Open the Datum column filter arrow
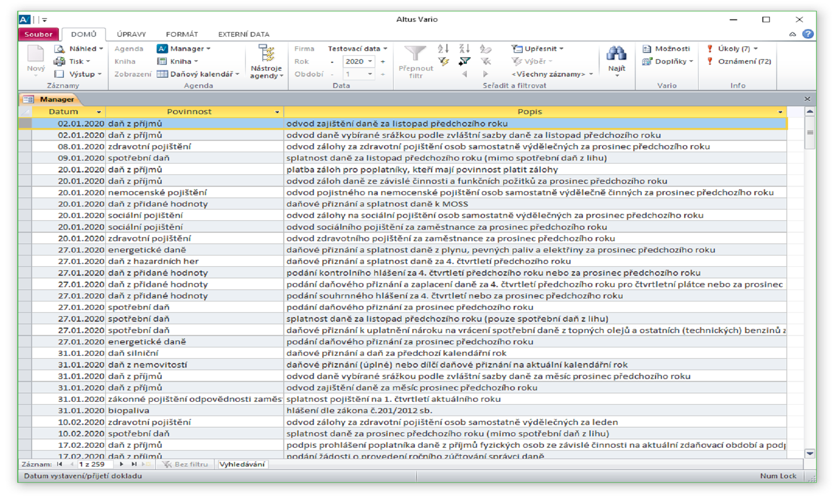Viewport: 835px width, 504px height. click(99, 112)
